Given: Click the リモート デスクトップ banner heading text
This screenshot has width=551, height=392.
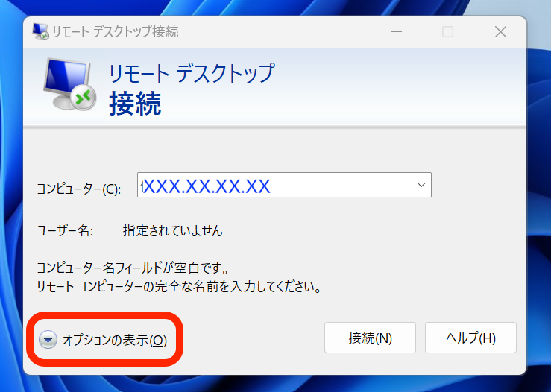Looking at the screenshot, I should (x=192, y=73).
